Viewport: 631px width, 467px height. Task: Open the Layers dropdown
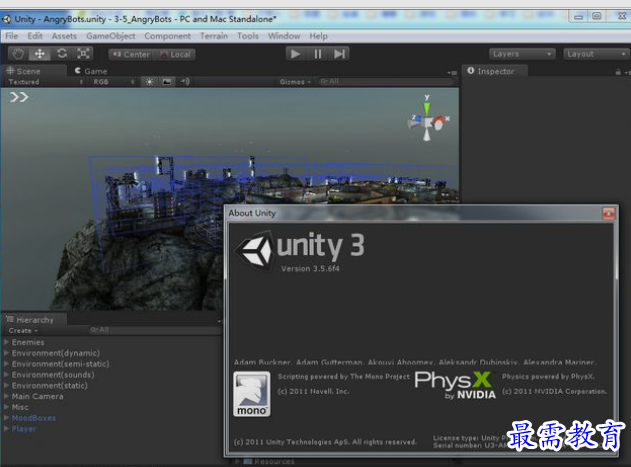coord(522,54)
